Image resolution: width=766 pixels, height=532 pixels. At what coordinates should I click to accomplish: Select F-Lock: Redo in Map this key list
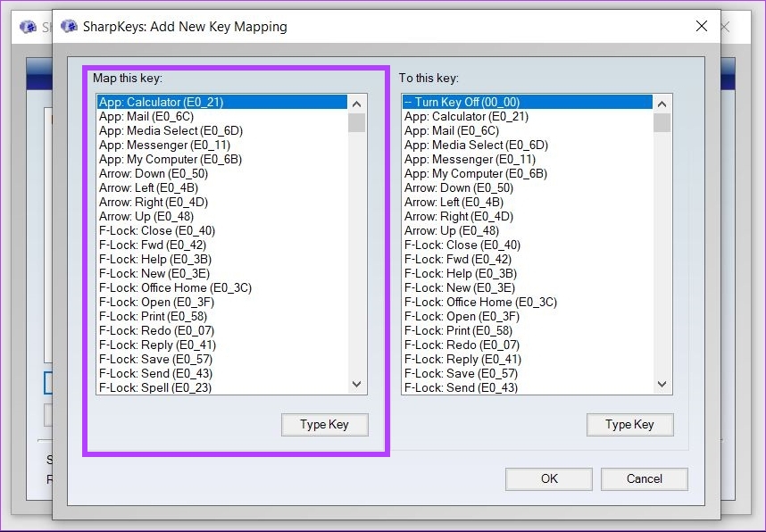click(x=222, y=331)
